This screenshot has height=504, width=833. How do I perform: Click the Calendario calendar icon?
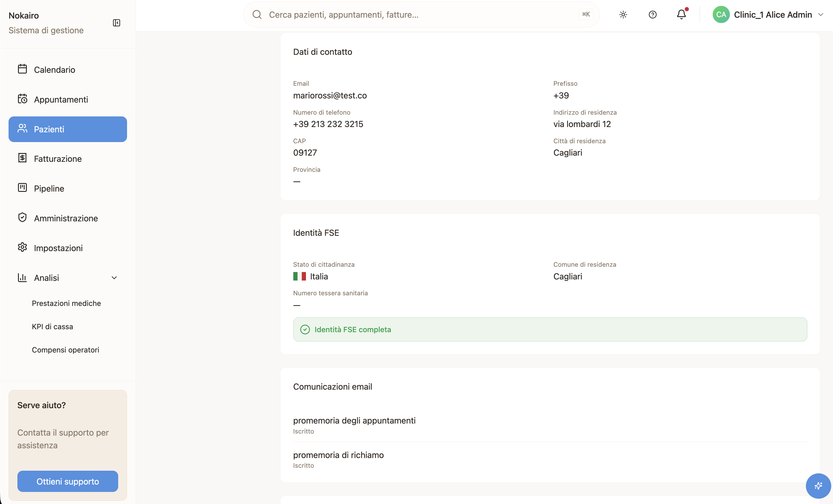tap(22, 69)
